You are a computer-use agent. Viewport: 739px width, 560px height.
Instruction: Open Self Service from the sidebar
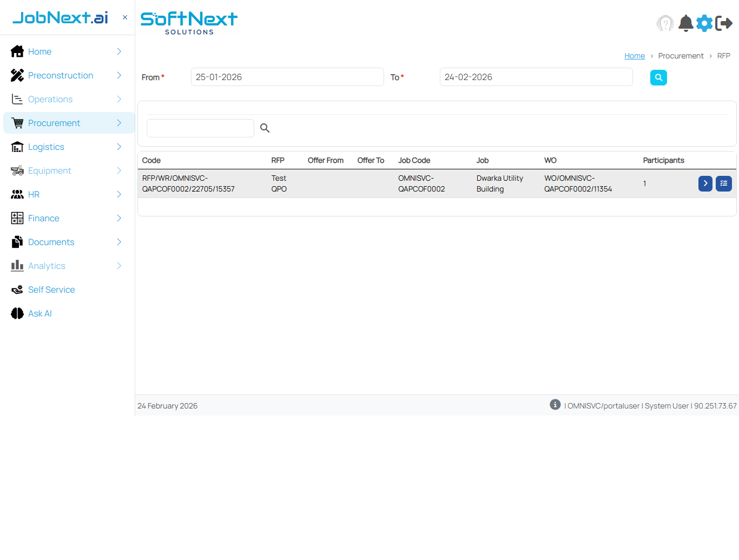point(51,289)
